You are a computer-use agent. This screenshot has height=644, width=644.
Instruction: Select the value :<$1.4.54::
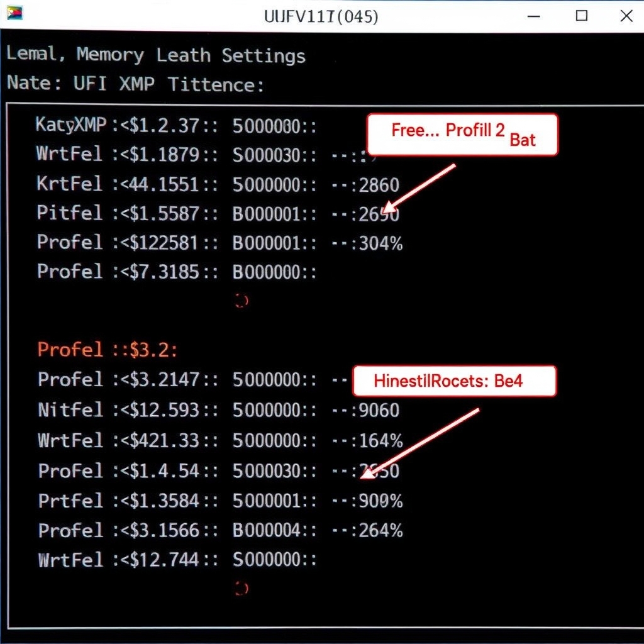click(165, 471)
